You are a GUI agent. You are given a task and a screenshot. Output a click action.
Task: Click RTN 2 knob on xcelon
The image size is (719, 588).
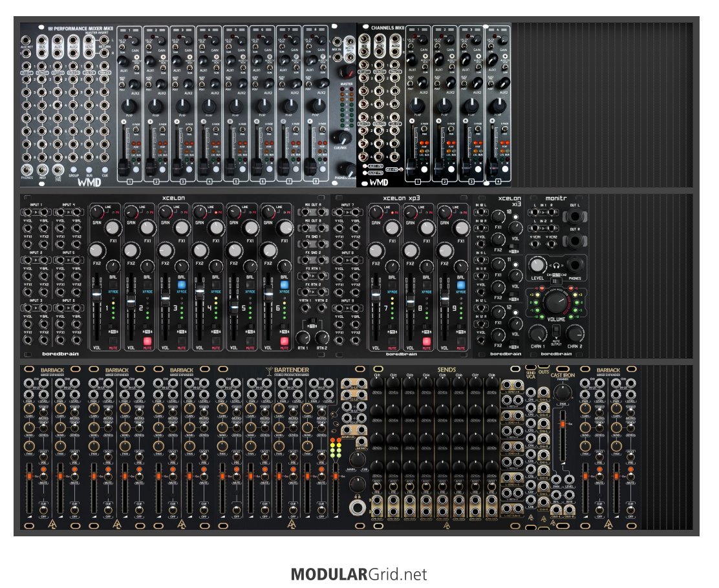[x=323, y=338]
